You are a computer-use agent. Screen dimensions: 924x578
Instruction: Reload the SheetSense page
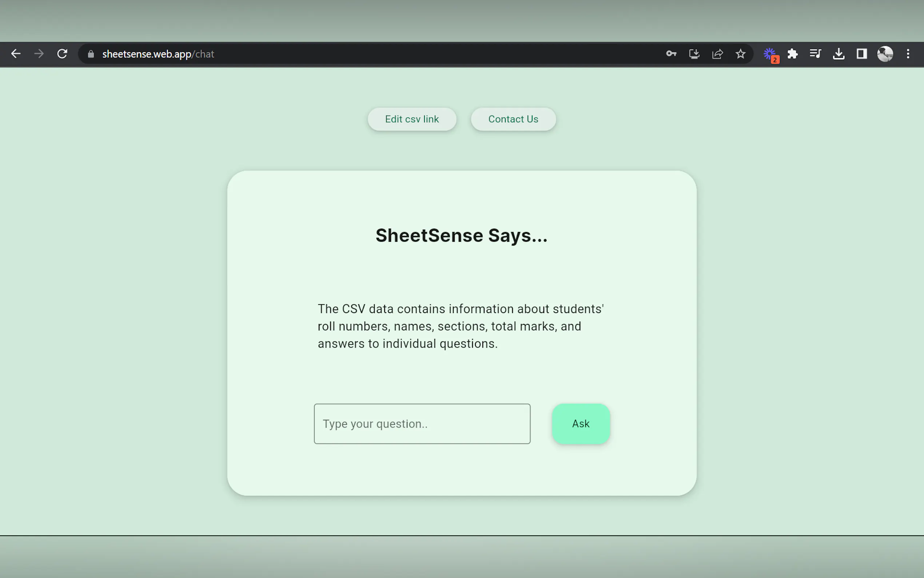[x=62, y=54]
